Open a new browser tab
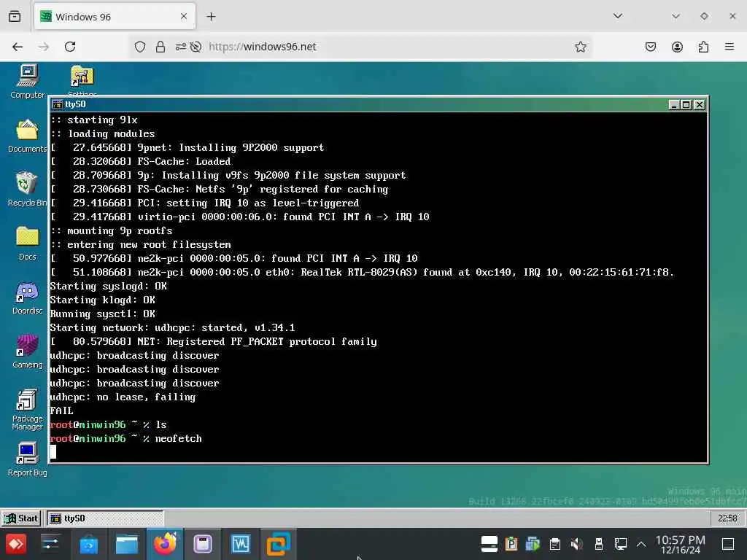The height and width of the screenshot is (560, 747). pos(211,17)
